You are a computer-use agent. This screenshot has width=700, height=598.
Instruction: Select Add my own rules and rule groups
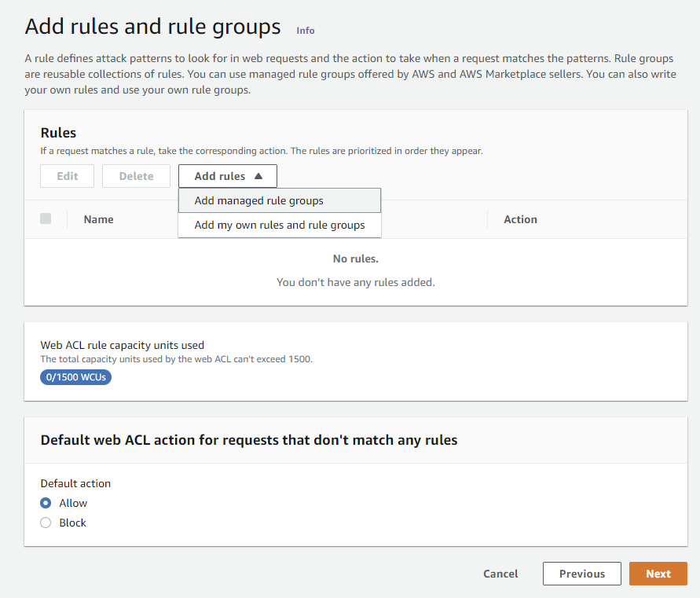tap(279, 225)
